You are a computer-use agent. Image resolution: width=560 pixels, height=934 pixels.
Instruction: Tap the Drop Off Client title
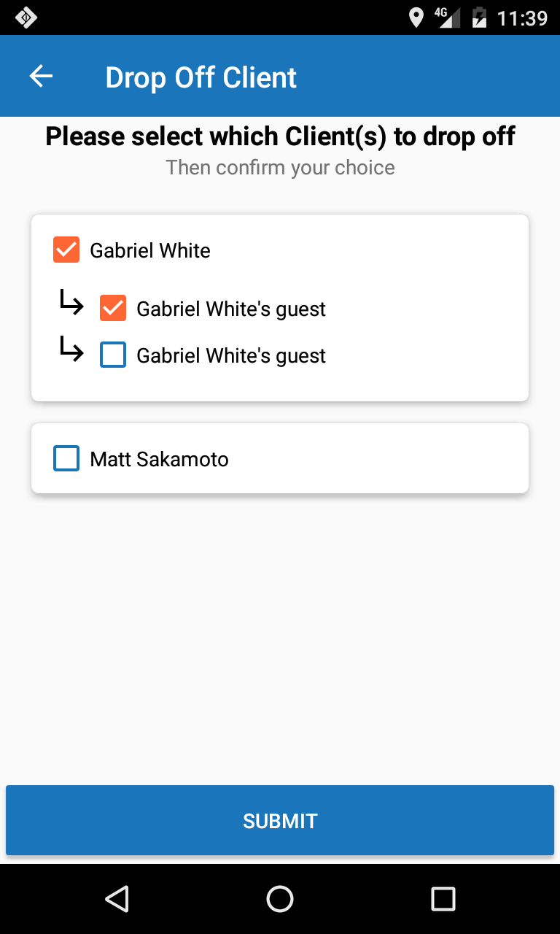click(x=201, y=77)
